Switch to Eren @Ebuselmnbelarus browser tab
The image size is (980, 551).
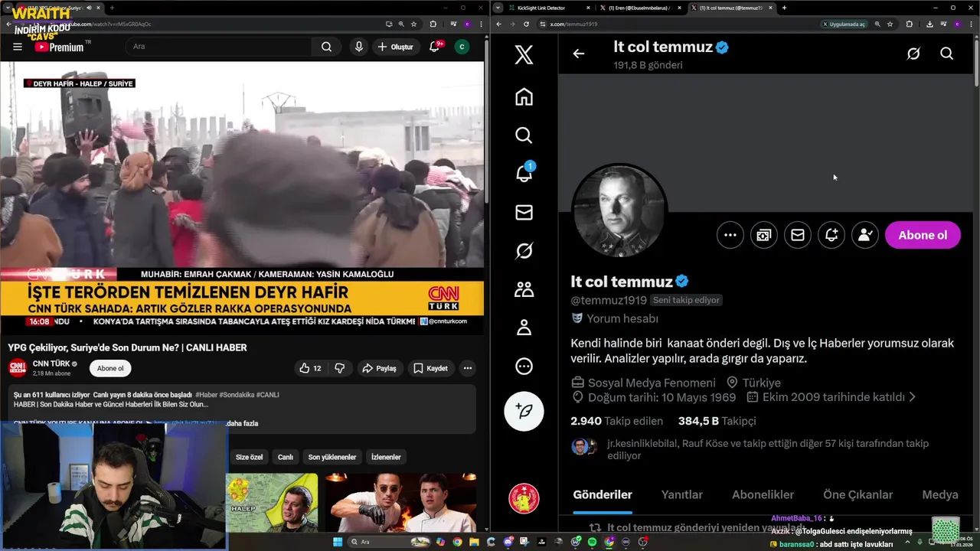click(x=640, y=8)
